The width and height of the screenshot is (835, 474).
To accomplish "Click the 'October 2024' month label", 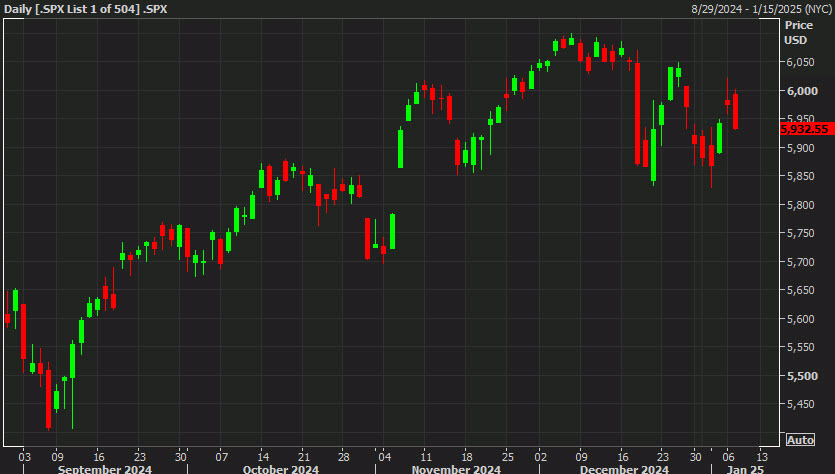I will pyautogui.click(x=281, y=469).
